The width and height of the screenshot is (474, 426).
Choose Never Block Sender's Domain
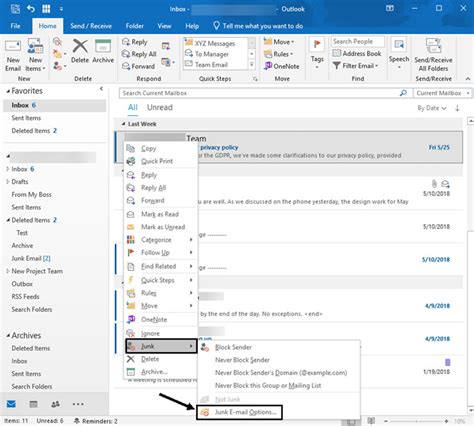coord(281,373)
